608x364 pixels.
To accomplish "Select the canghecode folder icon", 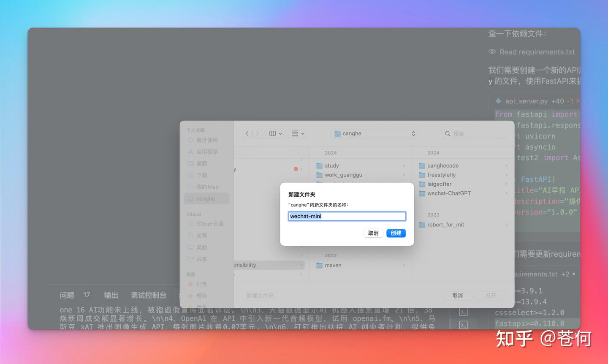I will 422,166.
